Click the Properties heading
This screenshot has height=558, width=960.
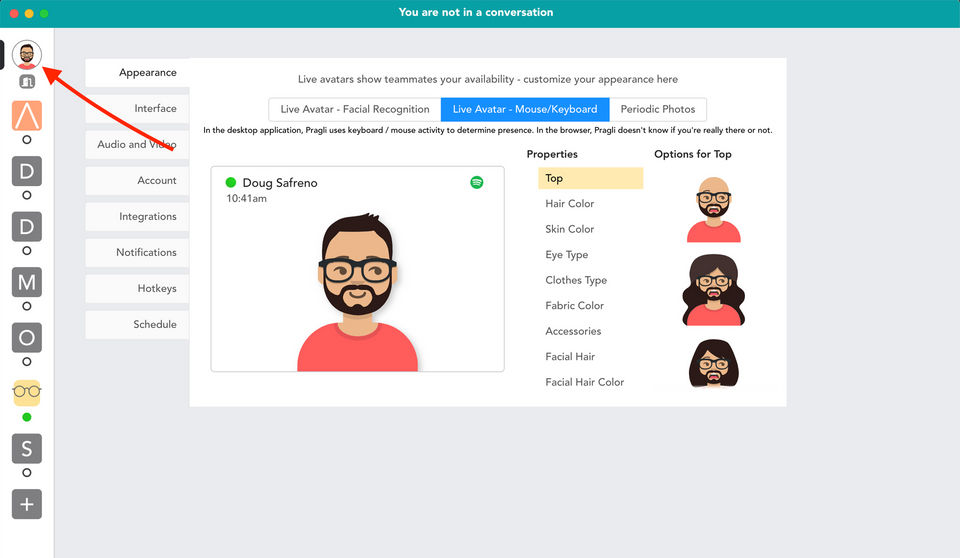tap(552, 154)
